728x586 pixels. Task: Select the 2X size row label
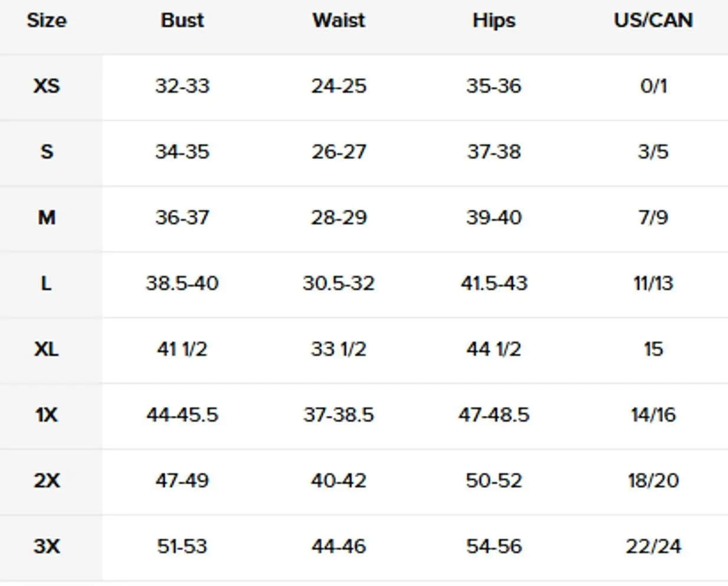pos(47,480)
